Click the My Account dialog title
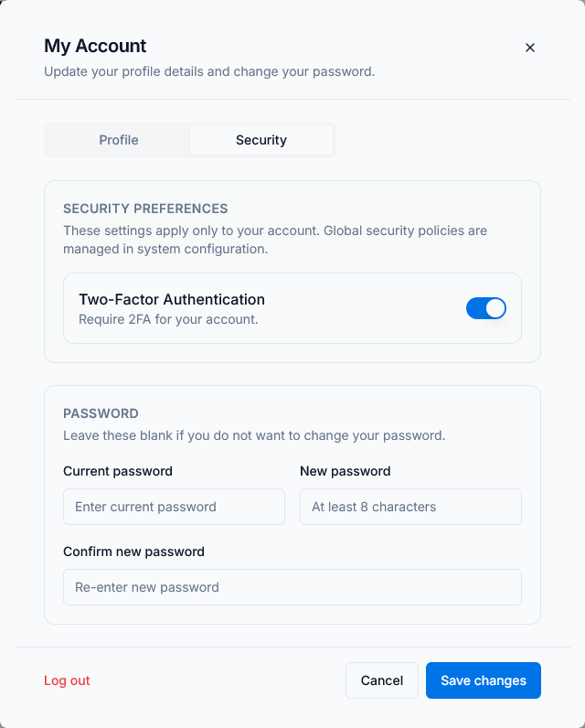This screenshot has height=728, width=585. click(95, 46)
